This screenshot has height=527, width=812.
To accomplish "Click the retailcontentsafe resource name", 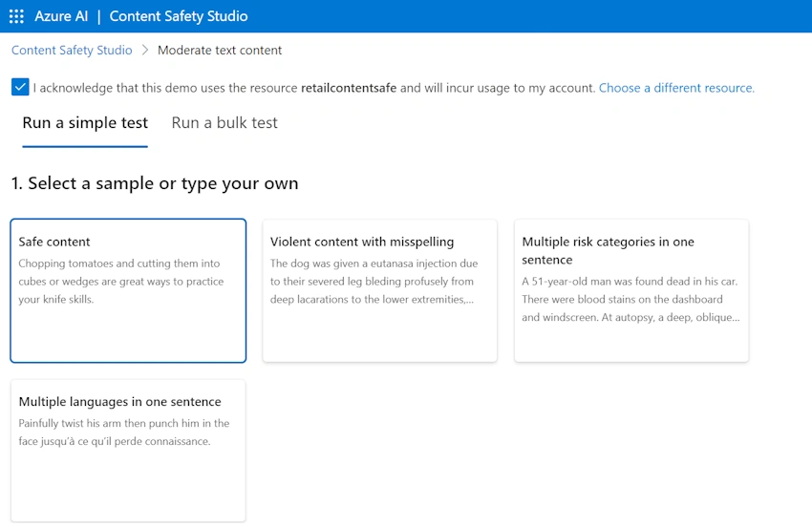I will (x=349, y=88).
